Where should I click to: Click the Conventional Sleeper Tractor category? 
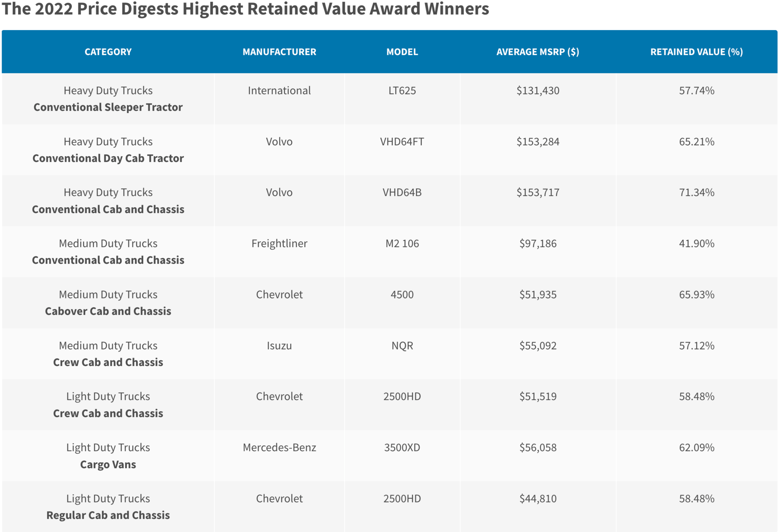pyautogui.click(x=108, y=107)
